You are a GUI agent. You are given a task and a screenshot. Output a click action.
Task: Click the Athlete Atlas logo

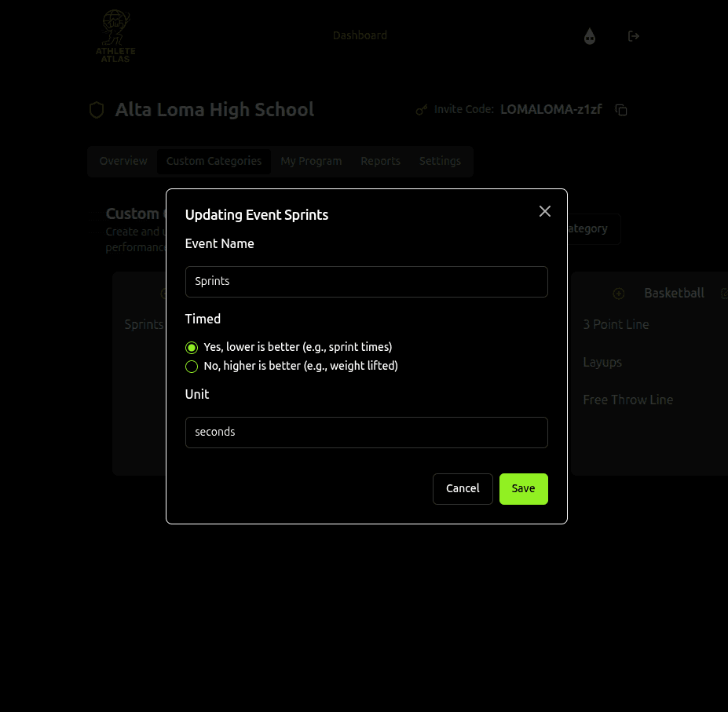point(115,36)
